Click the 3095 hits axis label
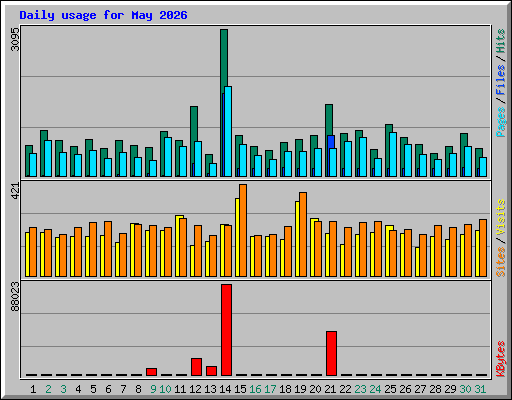This screenshot has width=512, height=400. [15, 39]
